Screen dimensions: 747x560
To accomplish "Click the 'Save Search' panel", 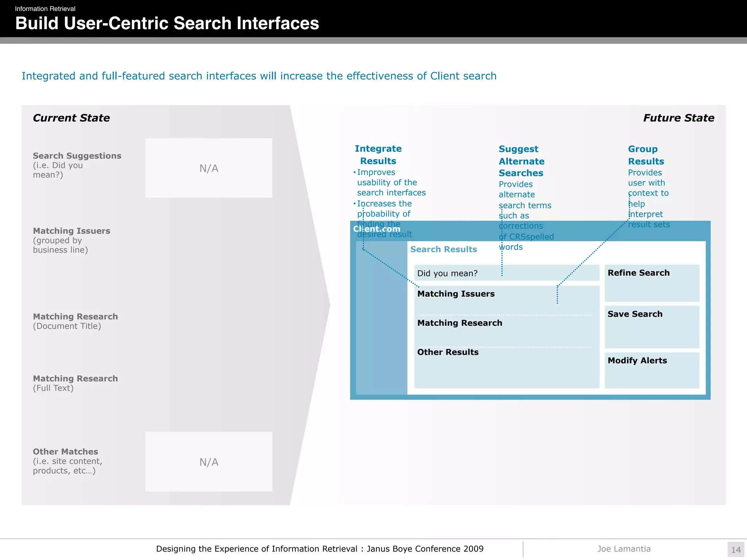I will pyautogui.click(x=652, y=327).
